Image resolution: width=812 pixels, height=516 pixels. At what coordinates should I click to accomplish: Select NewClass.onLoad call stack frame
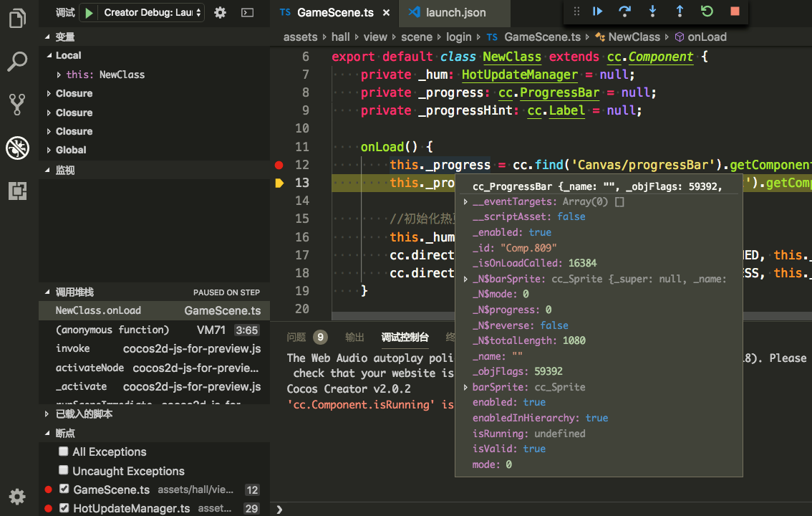point(98,310)
